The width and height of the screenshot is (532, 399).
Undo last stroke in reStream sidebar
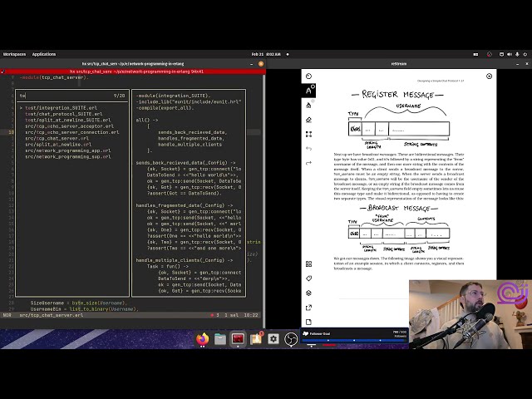coord(308,149)
